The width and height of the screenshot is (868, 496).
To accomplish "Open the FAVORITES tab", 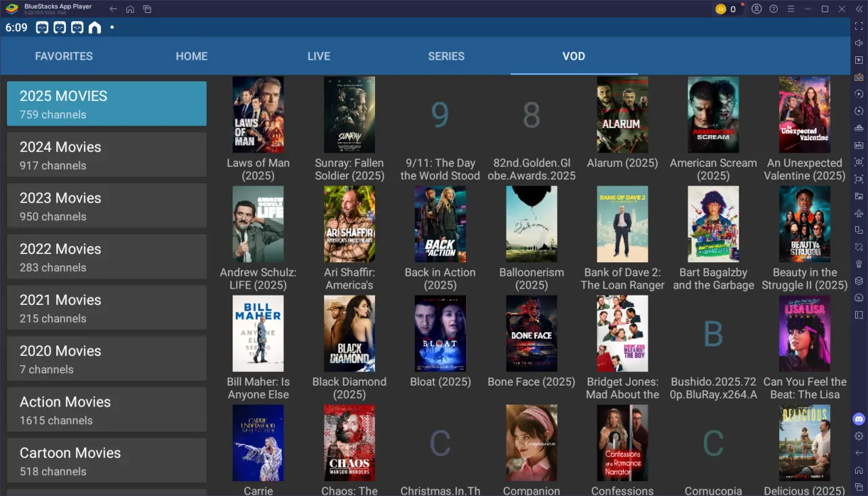I will (64, 56).
